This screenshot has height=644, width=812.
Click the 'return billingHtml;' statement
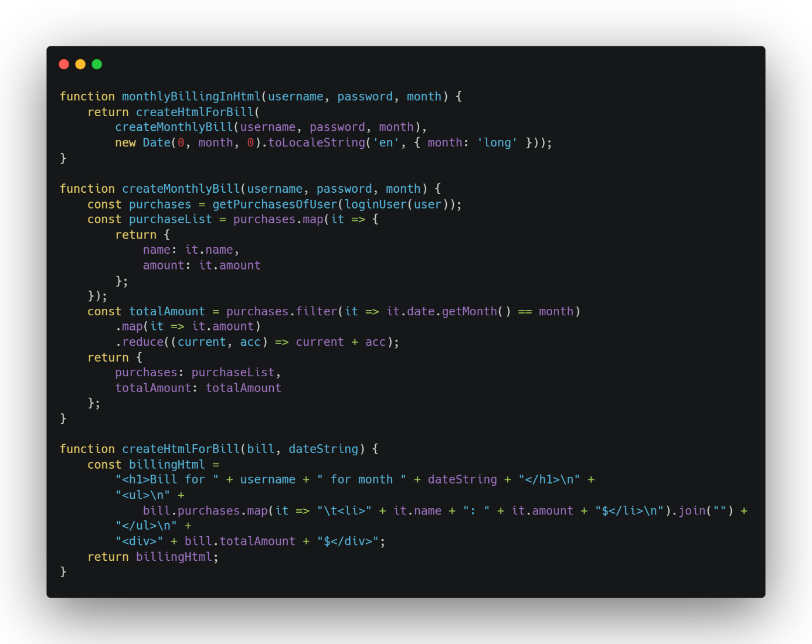153,557
